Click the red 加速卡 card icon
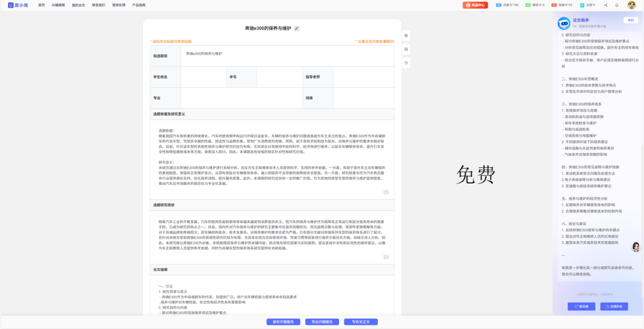 pyautogui.click(x=554, y=5)
